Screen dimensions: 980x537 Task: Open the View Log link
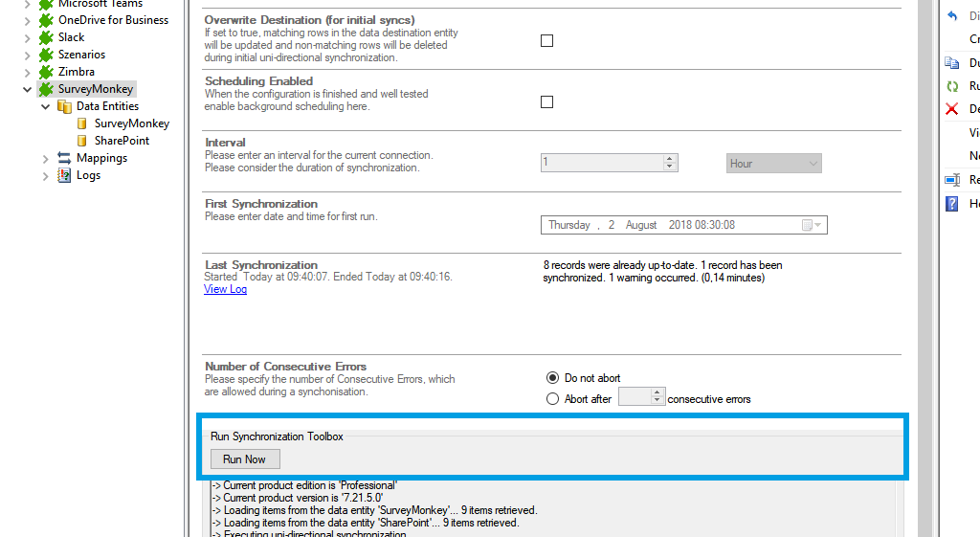coord(225,289)
